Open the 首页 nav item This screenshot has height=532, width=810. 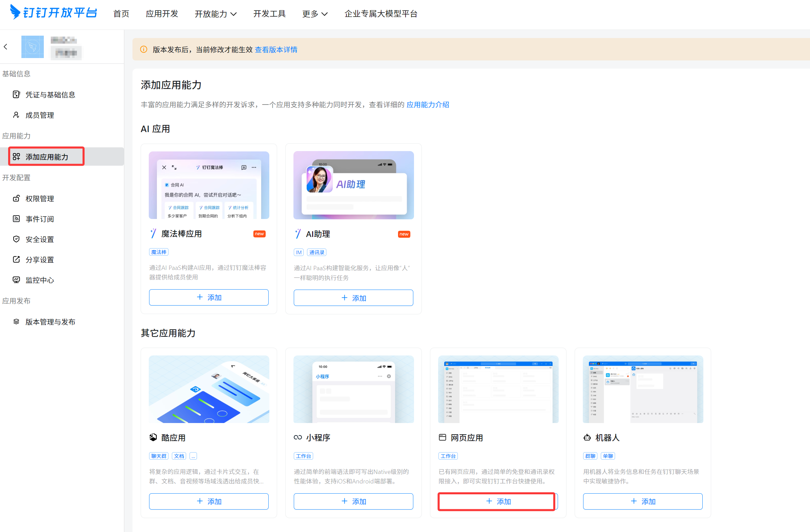pos(121,14)
